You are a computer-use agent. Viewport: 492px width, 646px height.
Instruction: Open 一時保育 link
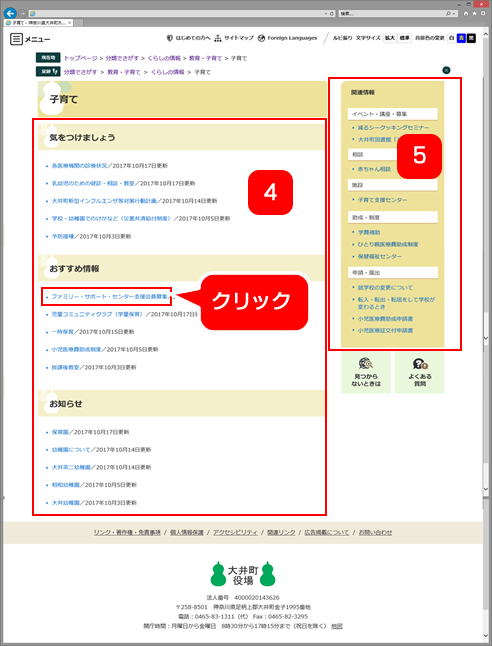[x=63, y=332]
